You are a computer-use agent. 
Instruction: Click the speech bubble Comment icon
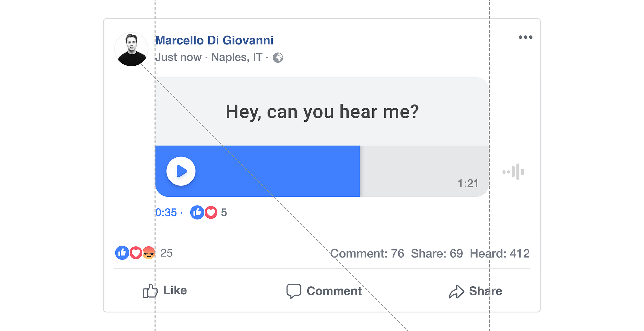click(293, 291)
